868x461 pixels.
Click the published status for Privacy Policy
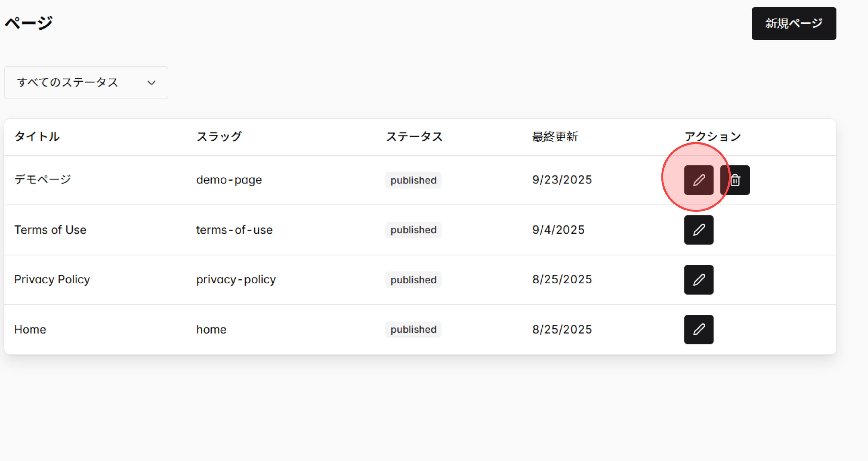click(x=413, y=279)
